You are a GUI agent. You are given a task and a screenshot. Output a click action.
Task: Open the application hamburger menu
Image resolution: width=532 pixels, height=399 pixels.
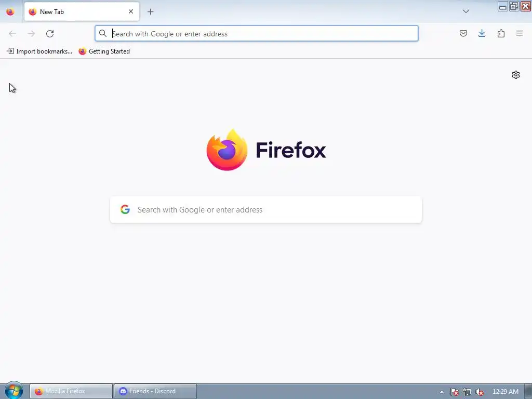click(x=520, y=33)
